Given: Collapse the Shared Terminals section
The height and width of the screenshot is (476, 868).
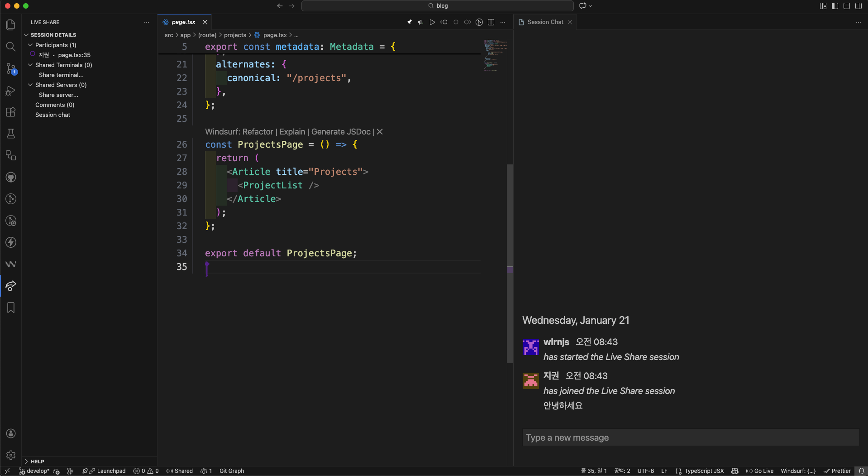Looking at the screenshot, I should [30, 65].
